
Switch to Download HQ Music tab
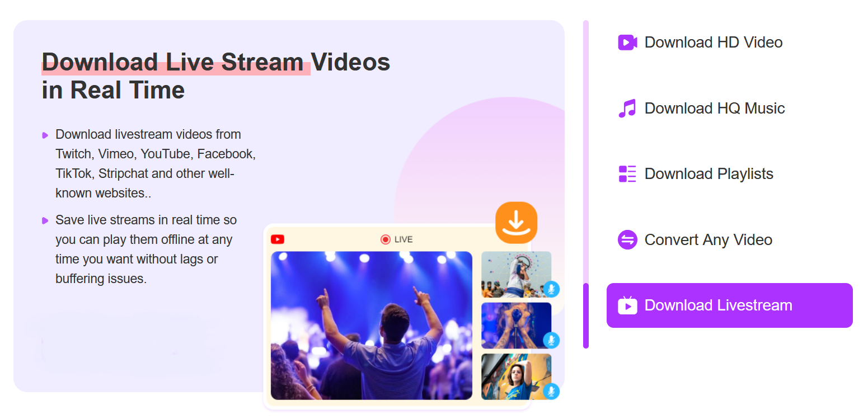click(730, 108)
